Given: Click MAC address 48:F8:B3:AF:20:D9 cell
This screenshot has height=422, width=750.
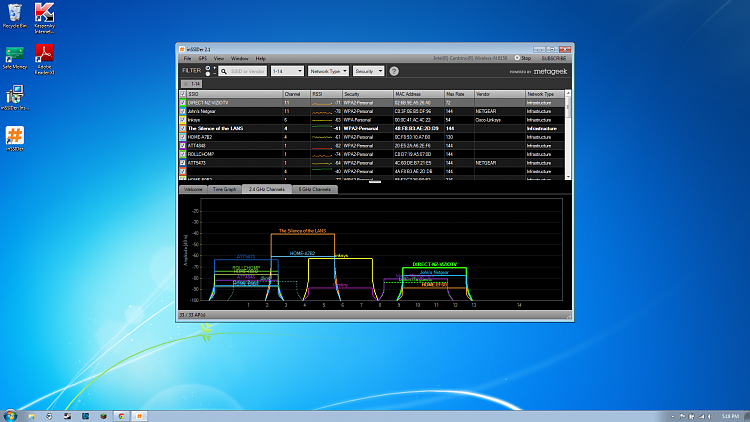Looking at the screenshot, I should point(417,128).
